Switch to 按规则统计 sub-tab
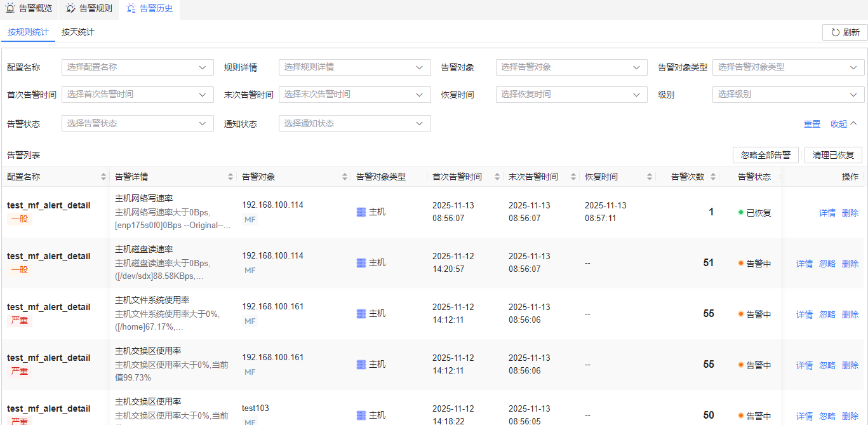This screenshot has height=425, width=868. pos(28,32)
